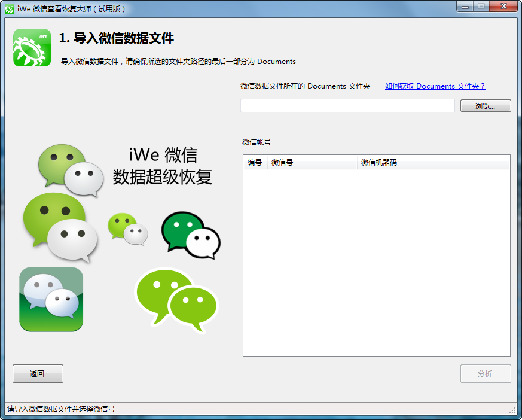
Task: Click the heading 1. 导入微信数据文件
Action: click(117, 38)
